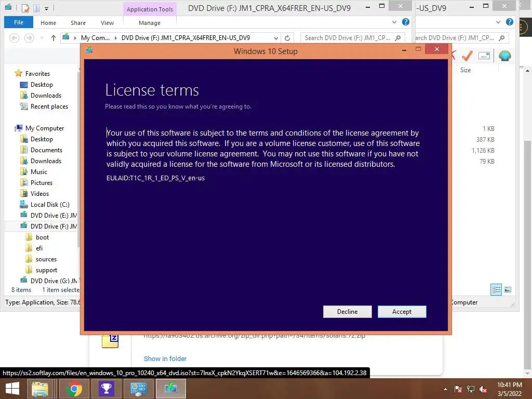Open Desktop under Favorites

[42, 85]
